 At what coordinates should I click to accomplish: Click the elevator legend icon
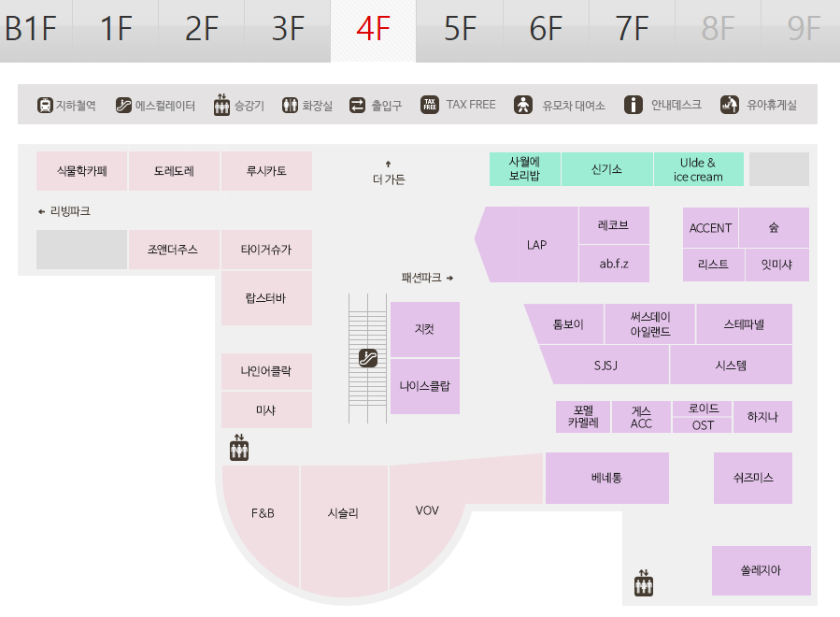pyautogui.click(x=221, y=105)
